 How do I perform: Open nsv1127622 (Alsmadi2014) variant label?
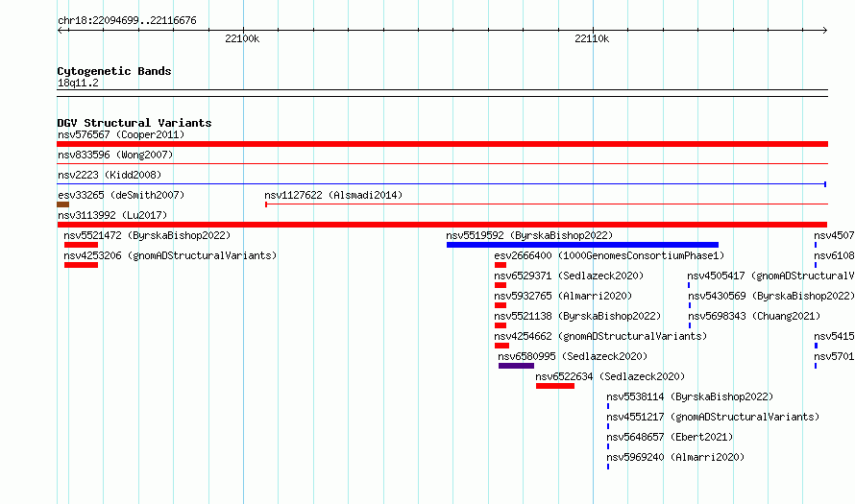[333, 195]
